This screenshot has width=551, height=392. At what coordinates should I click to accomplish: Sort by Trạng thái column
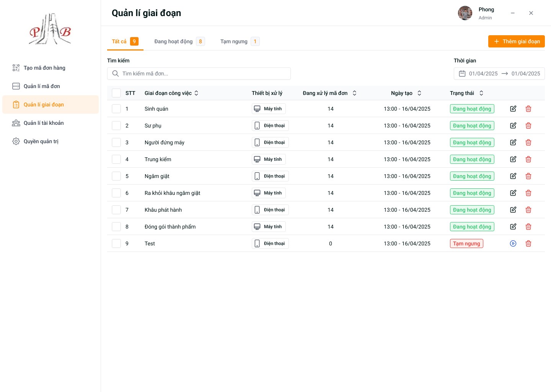point(481,93)
